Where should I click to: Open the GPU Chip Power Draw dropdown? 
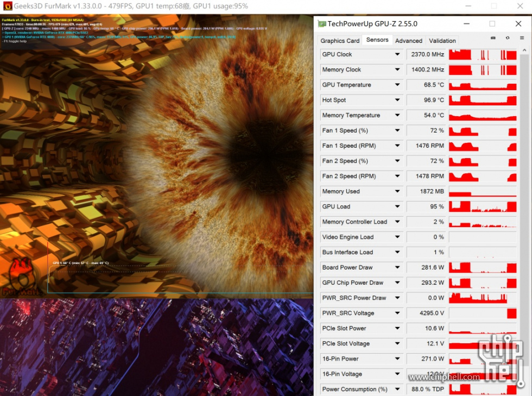[397, 282]
